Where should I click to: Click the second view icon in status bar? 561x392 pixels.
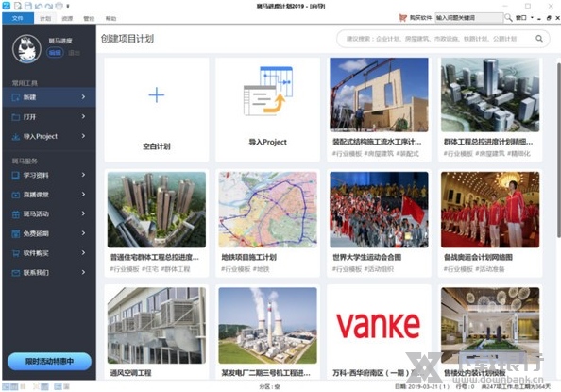13,386
